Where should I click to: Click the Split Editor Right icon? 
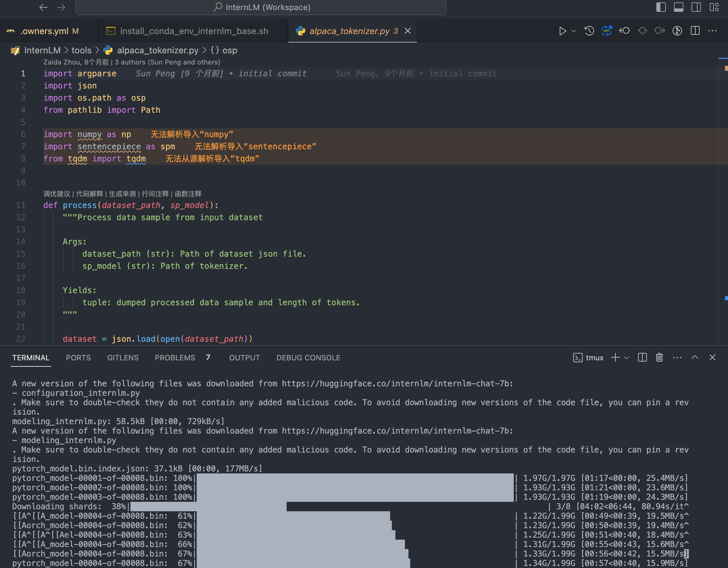click(x=695, y=31)
